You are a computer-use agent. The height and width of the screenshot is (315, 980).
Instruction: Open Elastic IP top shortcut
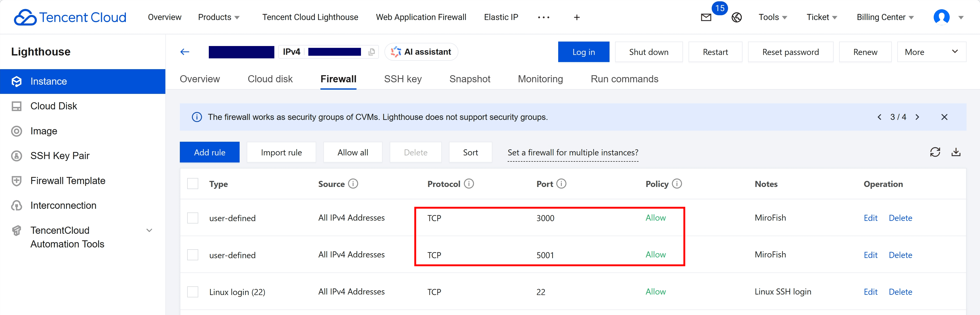[501, 17]
